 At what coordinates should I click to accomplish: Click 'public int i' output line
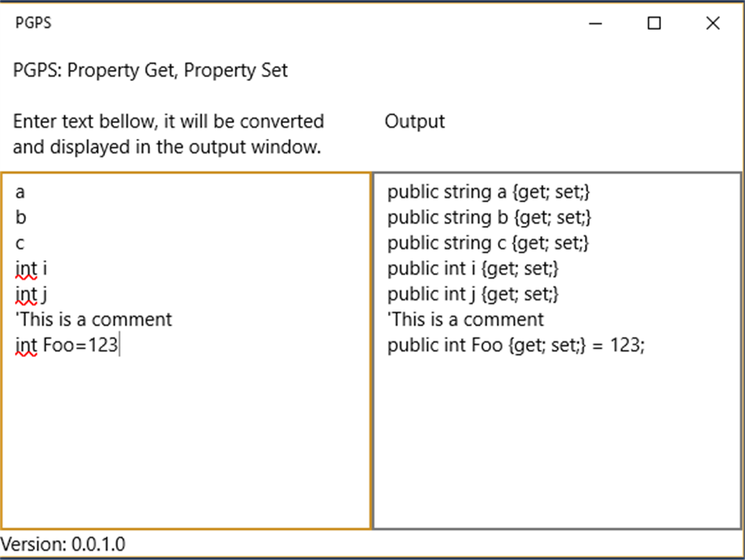point(472,269)
